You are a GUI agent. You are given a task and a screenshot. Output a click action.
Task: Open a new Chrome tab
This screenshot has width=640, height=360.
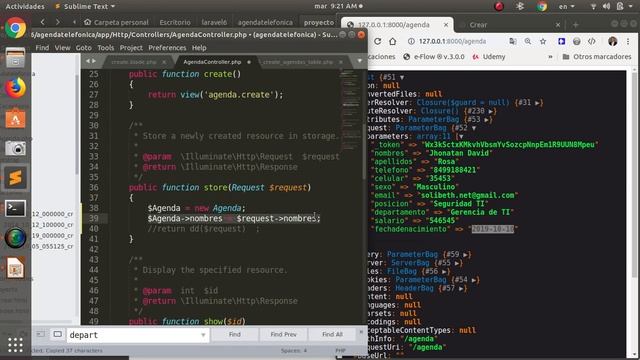576,25
